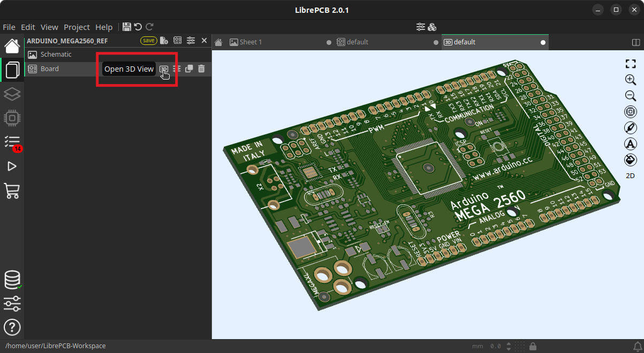Viewport: 644px width, 353px height.
Task: Open the Place Devices chip icon in the sidebar
Action: tap(12, 118)
